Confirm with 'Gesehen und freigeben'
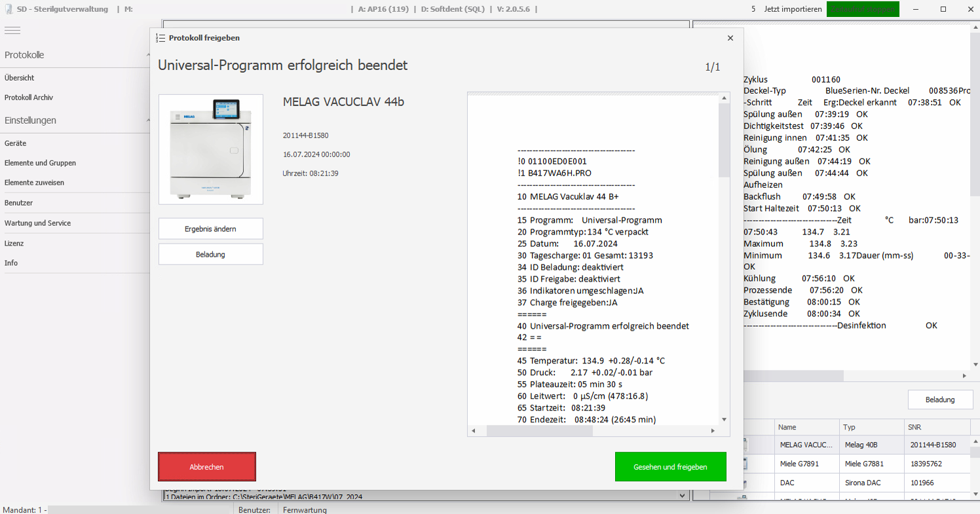The width and height of the screenshot is (980, 514). coord(671,467)
